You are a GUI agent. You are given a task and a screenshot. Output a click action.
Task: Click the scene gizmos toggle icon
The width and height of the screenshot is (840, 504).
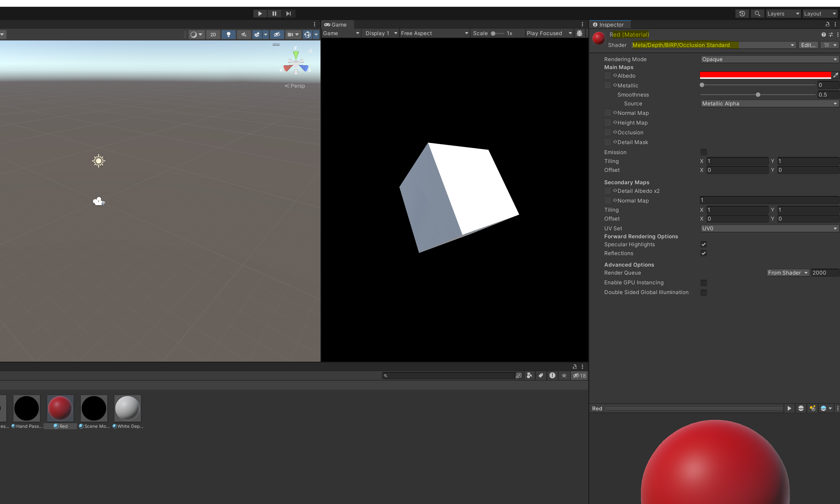[x=307, y=34]
